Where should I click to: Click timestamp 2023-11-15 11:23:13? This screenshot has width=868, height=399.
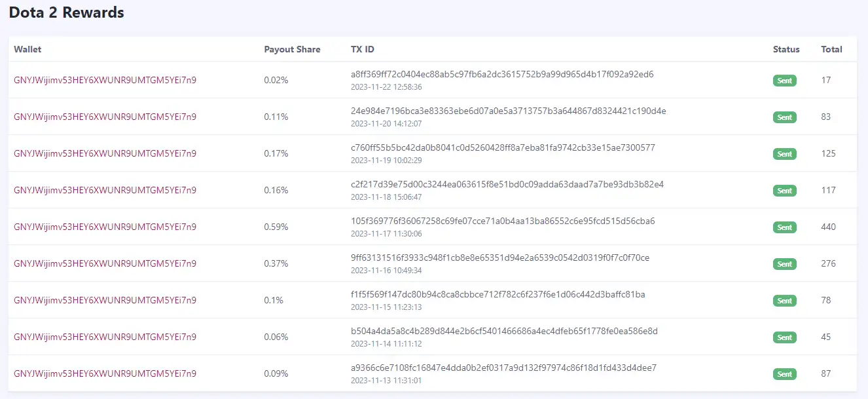click(386, 307)
